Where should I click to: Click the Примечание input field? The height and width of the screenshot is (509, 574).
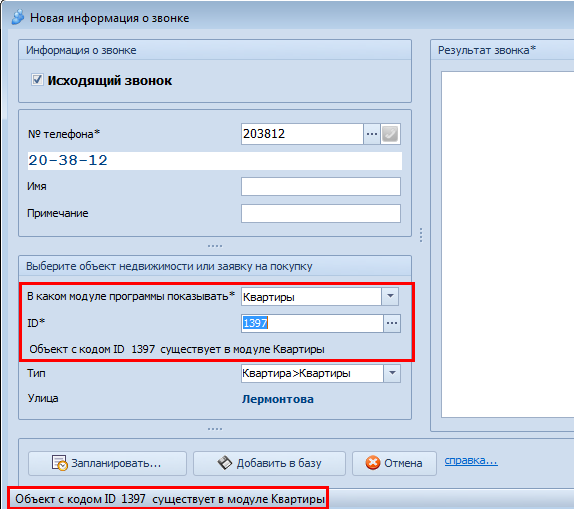click(x=321, y=213)
